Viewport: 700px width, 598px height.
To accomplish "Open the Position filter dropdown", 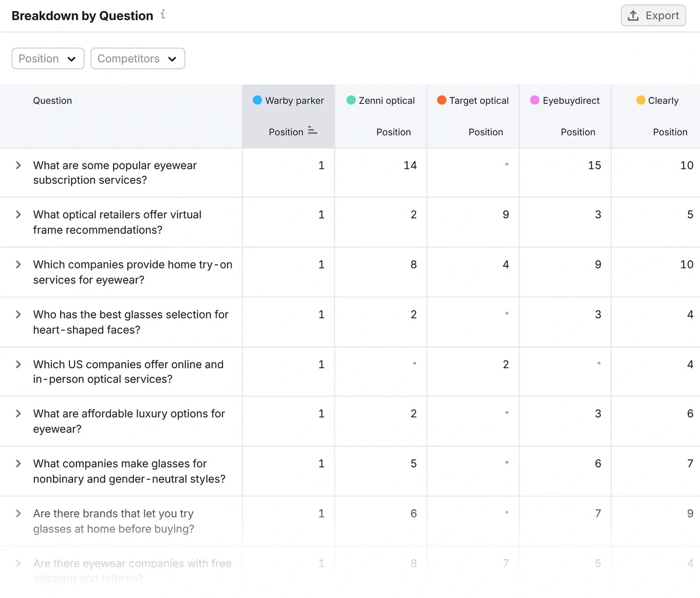I will coord(48,58).
